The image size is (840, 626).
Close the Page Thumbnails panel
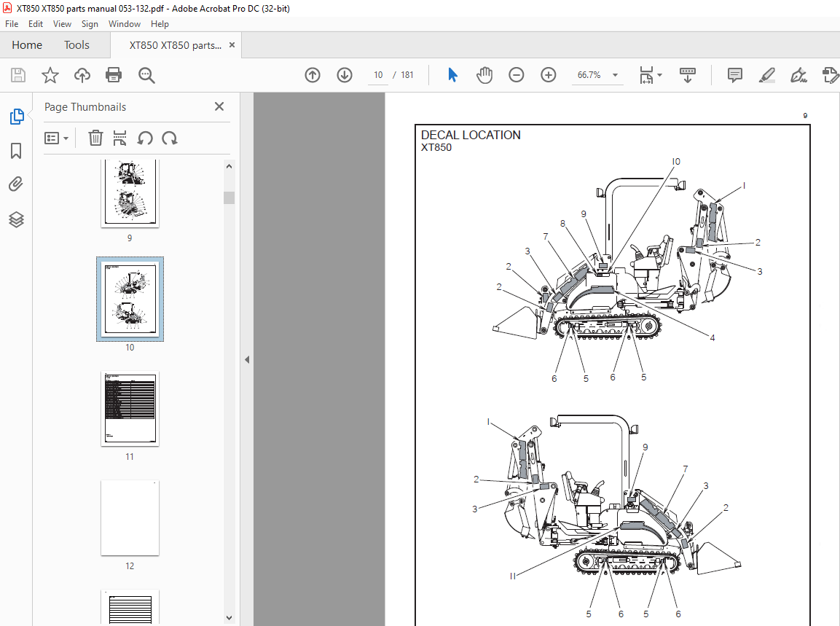pos(219,106)
